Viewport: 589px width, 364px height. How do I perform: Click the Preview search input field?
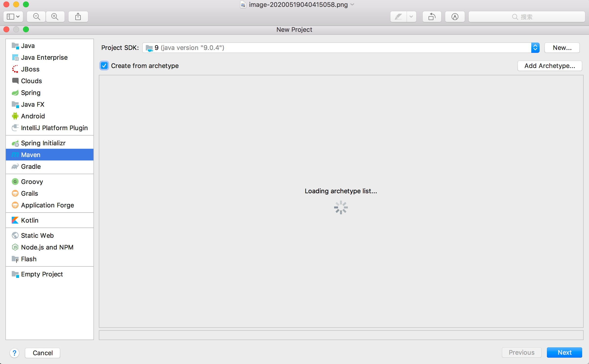click(526, 17)
